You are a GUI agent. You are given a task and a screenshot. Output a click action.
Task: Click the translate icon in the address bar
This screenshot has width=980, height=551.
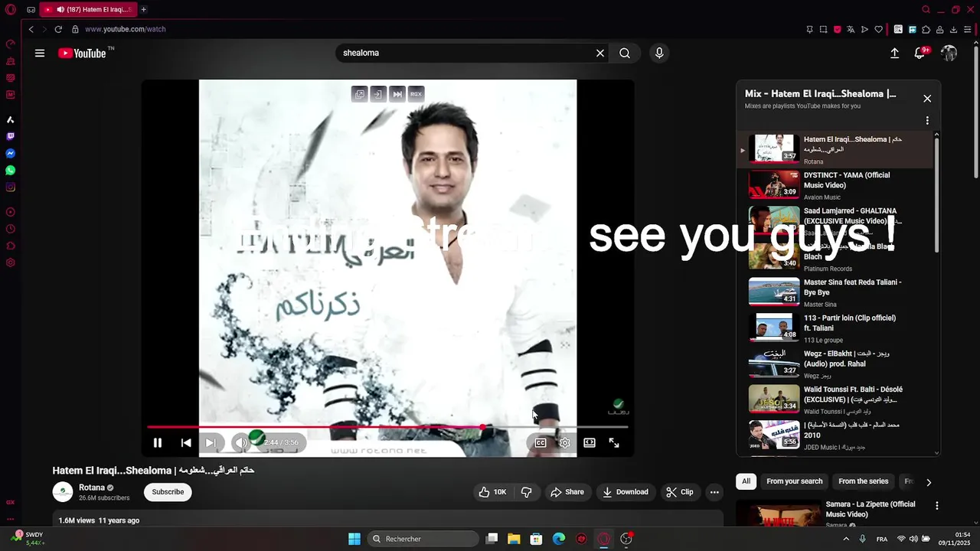click(851, 29)
